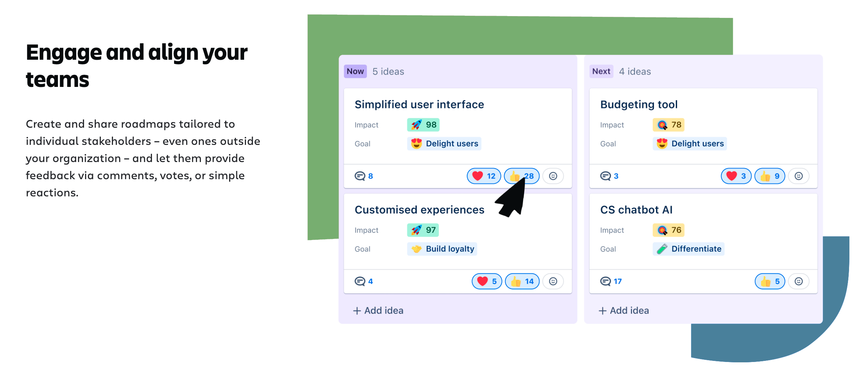The height and width of the screenshot is (382, 868).
Task: Open the Differentiate goal tag
Action: pyautogui.click(x=689, y=249)
